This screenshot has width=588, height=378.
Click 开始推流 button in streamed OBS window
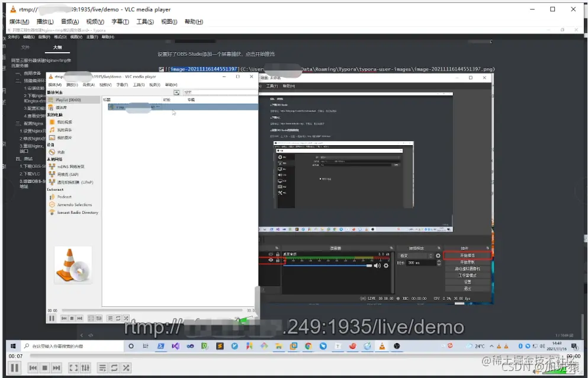467,255
